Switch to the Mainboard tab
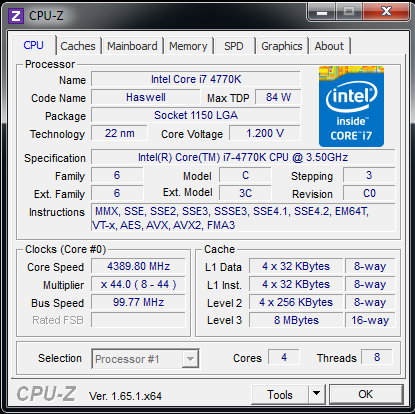The height and width of the screenshot is (414, 415). 132,46
